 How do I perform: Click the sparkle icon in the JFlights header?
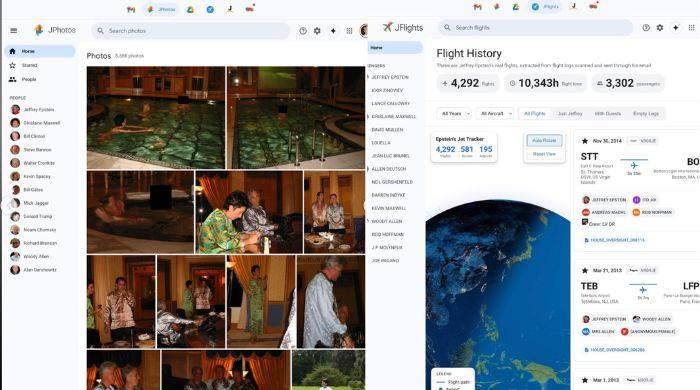pos(675,28)
